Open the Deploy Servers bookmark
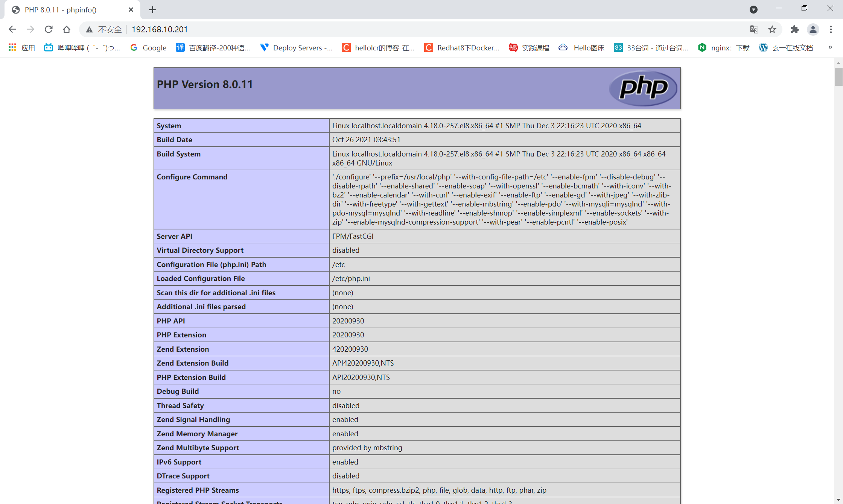The height and width of the screenshot is (504, 843). (x=296, y=48)
